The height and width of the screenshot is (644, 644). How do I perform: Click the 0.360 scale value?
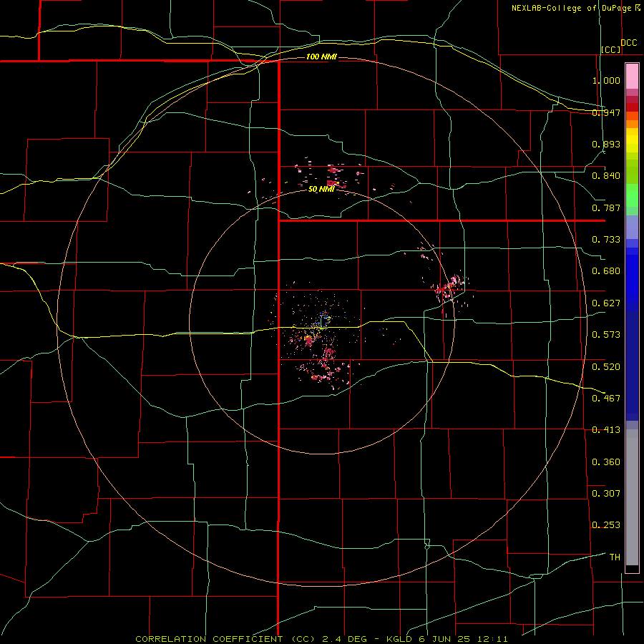click(606, 462)
